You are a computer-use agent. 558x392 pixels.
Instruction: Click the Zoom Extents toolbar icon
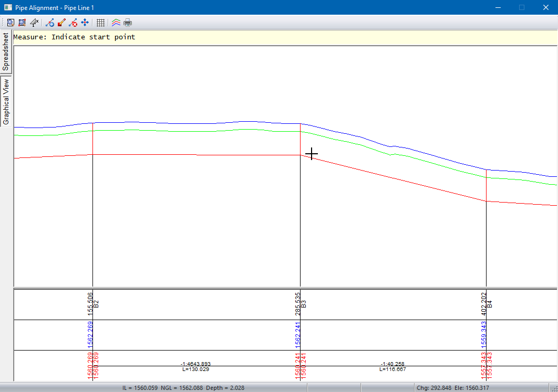11,23
